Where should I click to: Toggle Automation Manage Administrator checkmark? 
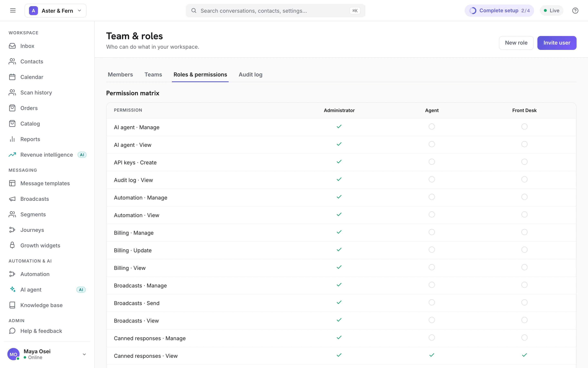339,197
